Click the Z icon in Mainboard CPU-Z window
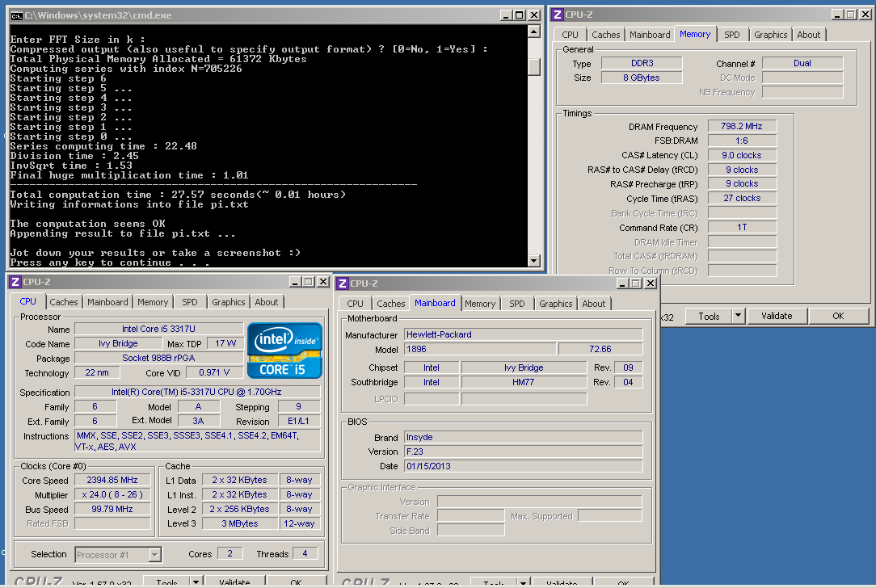 tap(343, 283)
